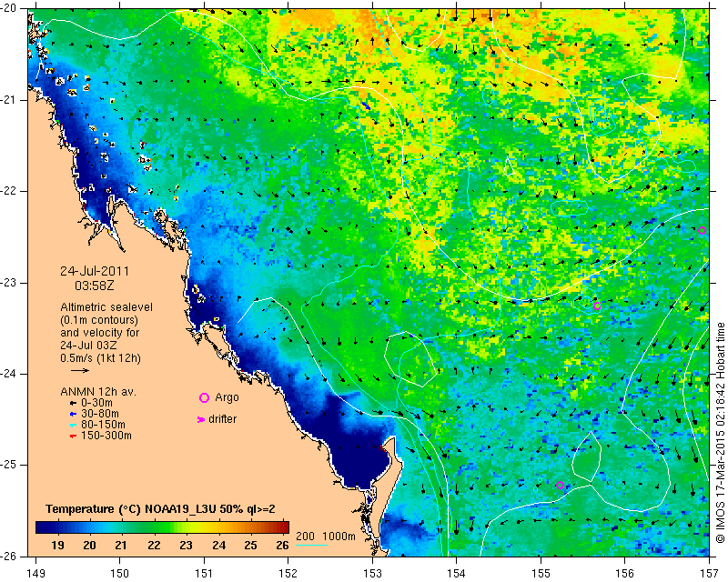Click the 80-150m depth label
728x582 pixels.
pos(103,425)
